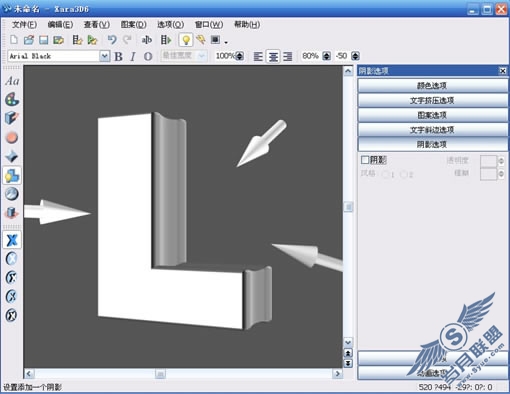The height and width of the screenshot is (394, 510).
Task: Click the vertical scrollbar thumb
Action: [x=348, y=207]
